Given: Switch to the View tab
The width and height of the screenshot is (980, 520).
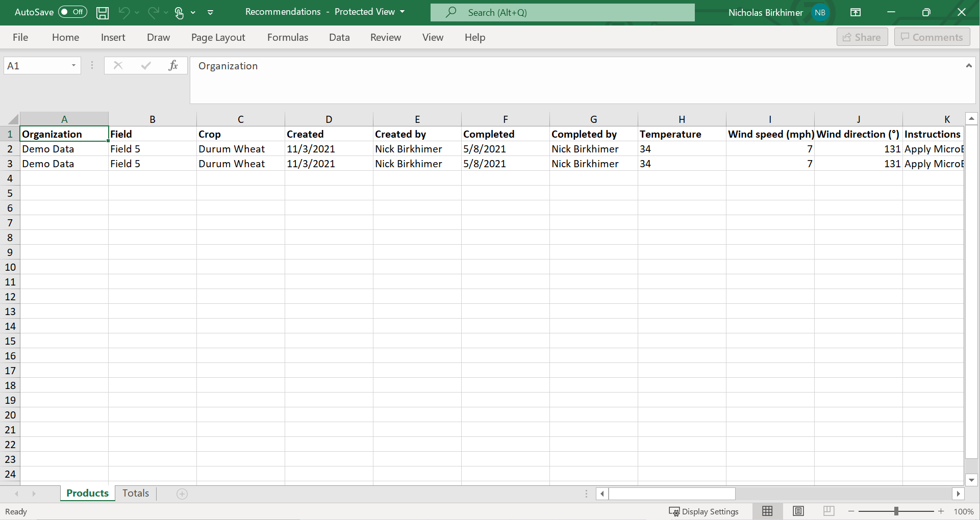Looking at the screenshot, I should pos(433,37).
